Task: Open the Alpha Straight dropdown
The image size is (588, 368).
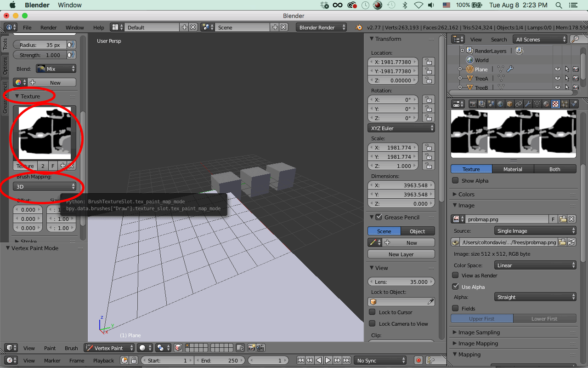Action: [535, 297]
